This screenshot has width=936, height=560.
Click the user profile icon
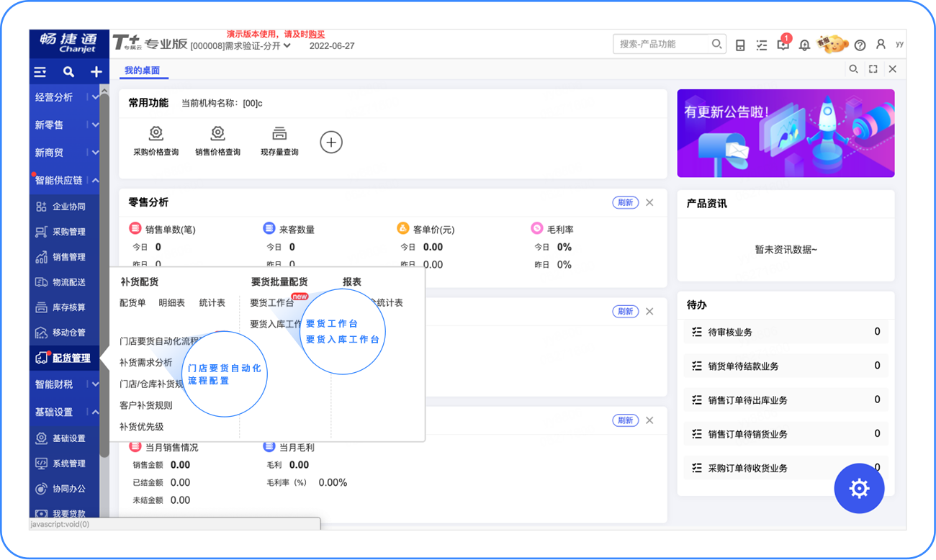click(x=881, y=45)
